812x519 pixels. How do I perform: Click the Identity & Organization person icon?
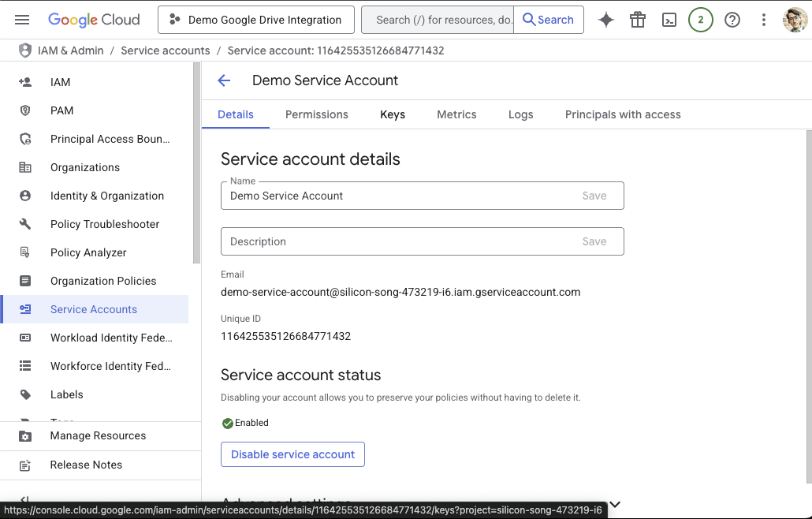[25, 196]
